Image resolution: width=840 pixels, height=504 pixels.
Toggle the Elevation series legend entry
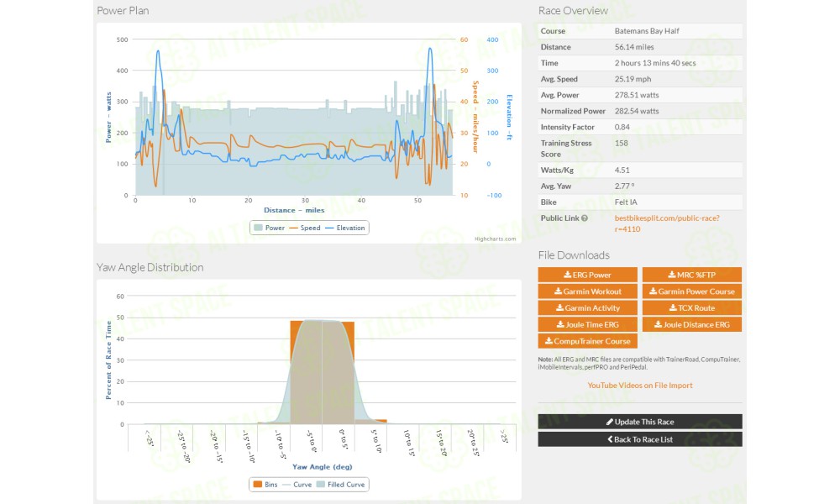345,228
